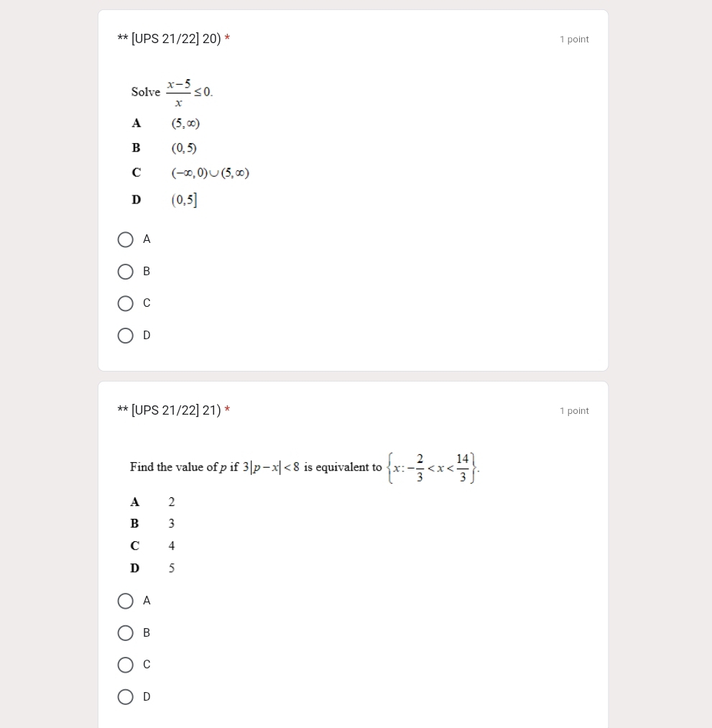Select answer D for question 21
This screenshot has width=712, height=728.
[126, 696]
